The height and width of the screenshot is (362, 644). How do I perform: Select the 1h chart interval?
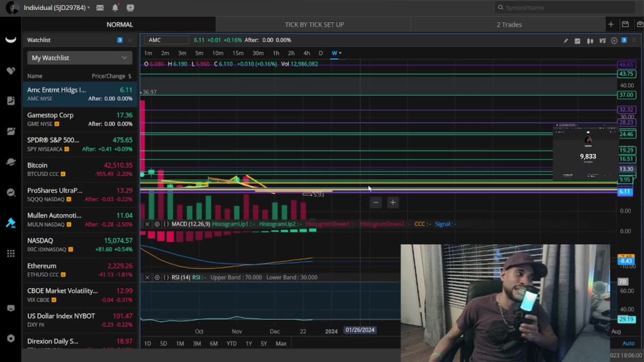point(276,53)
